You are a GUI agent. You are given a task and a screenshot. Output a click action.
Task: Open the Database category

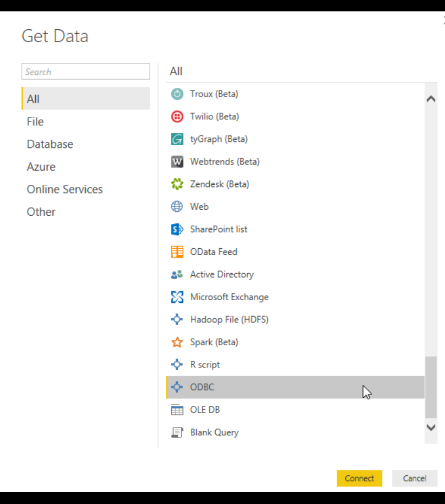pos(86,144)
